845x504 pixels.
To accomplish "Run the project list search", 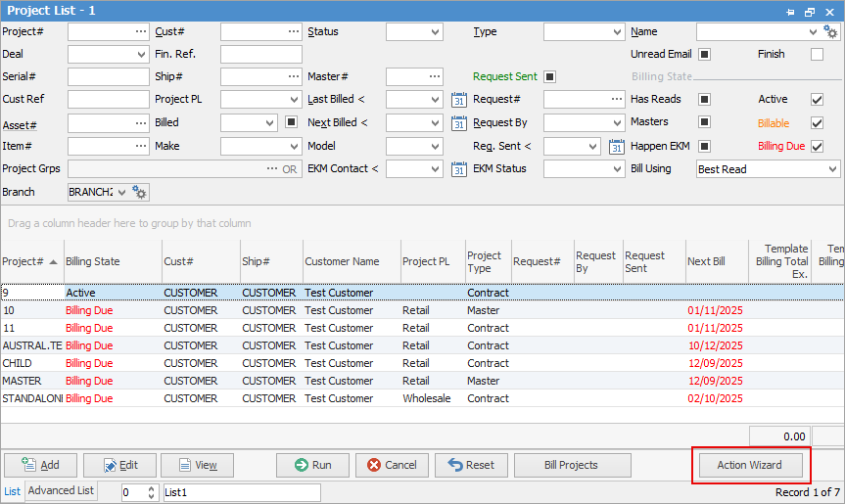I will click(x=313, y=465).
